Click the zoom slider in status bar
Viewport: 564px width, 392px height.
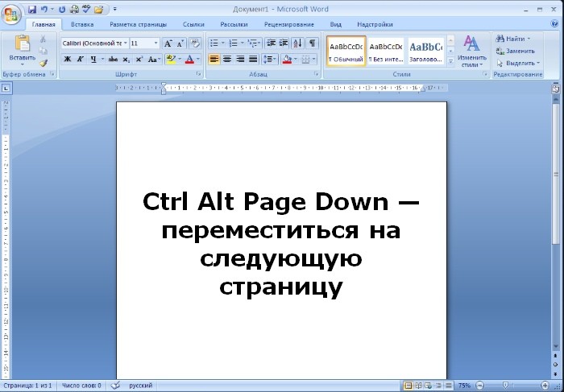point(505,386)
